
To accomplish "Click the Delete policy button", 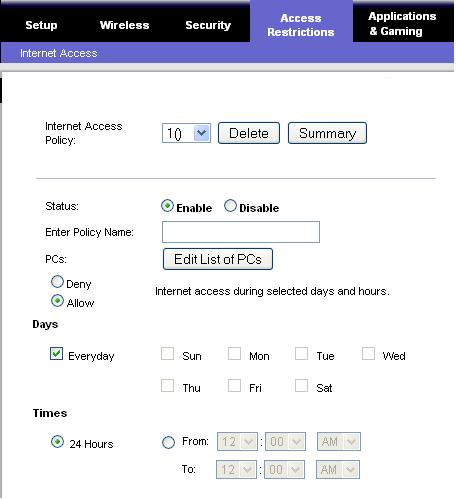I will pos(249,133).
